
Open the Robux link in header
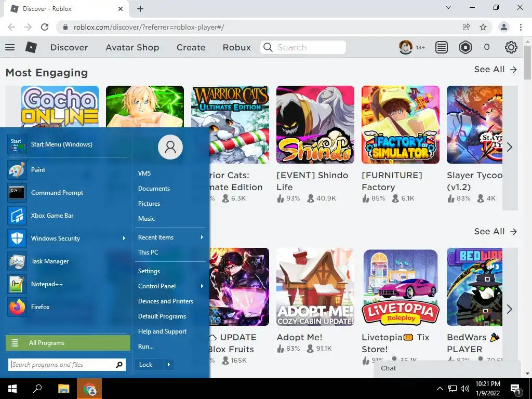(237, 47)
